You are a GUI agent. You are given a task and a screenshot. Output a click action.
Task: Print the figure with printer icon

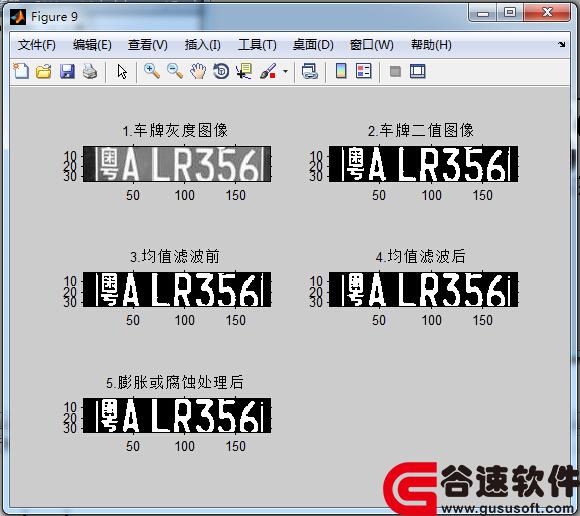pos(90,71)
